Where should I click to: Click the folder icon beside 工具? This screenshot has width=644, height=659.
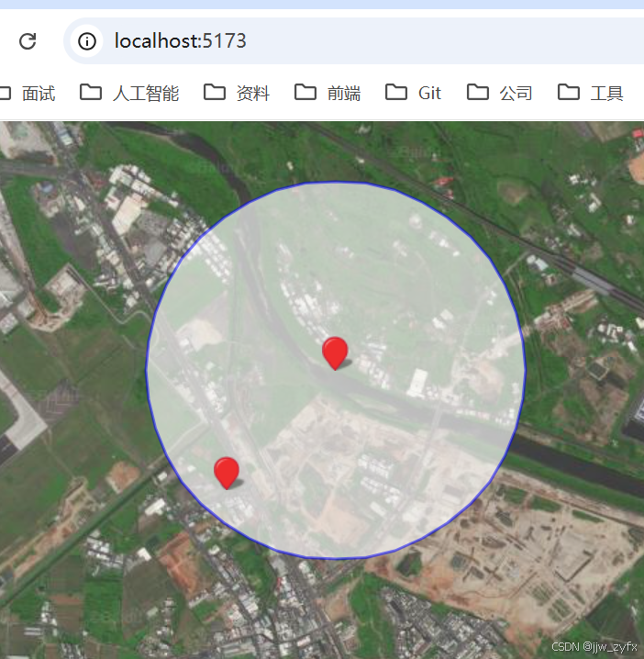pos(569,92)
